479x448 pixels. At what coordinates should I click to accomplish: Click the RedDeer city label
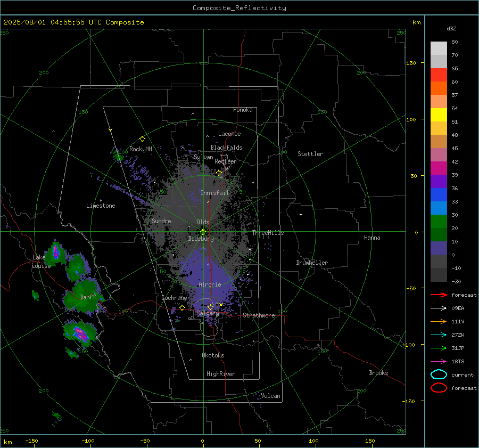click(226, 161)
